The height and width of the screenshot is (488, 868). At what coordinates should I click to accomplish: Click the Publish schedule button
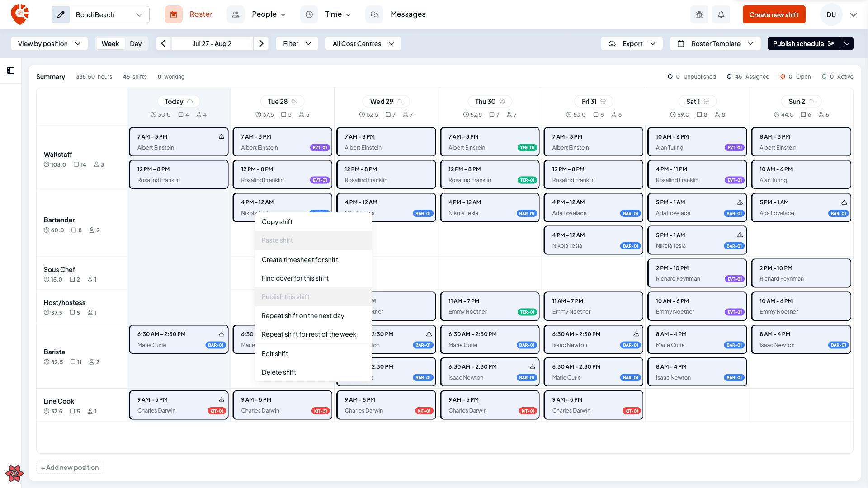[803, 43]
